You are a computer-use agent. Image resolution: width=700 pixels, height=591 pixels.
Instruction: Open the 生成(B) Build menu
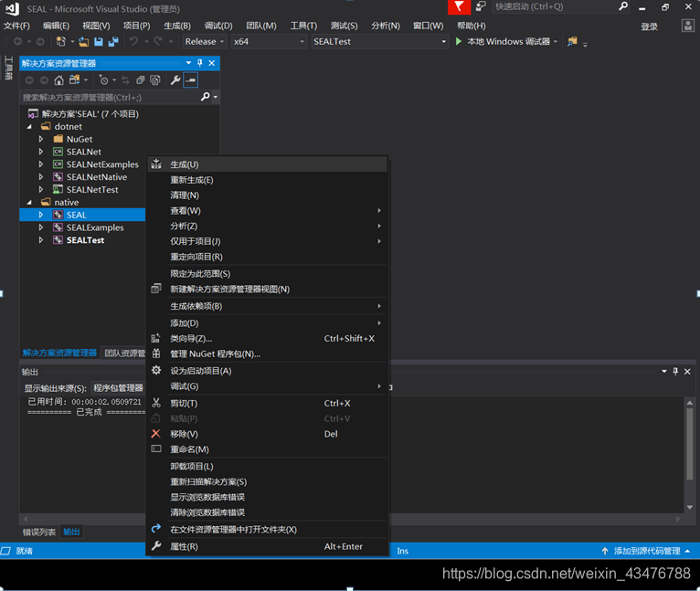point(177,26)
